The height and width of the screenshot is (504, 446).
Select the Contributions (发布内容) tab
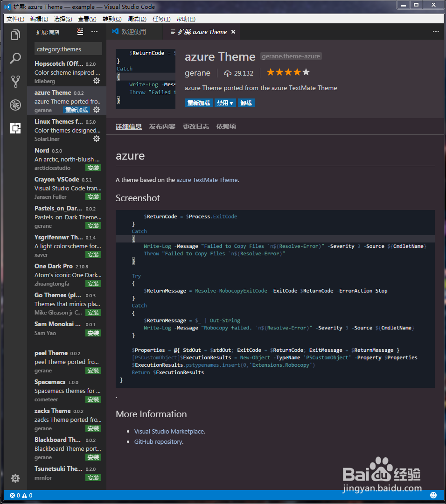coord(162,126)
